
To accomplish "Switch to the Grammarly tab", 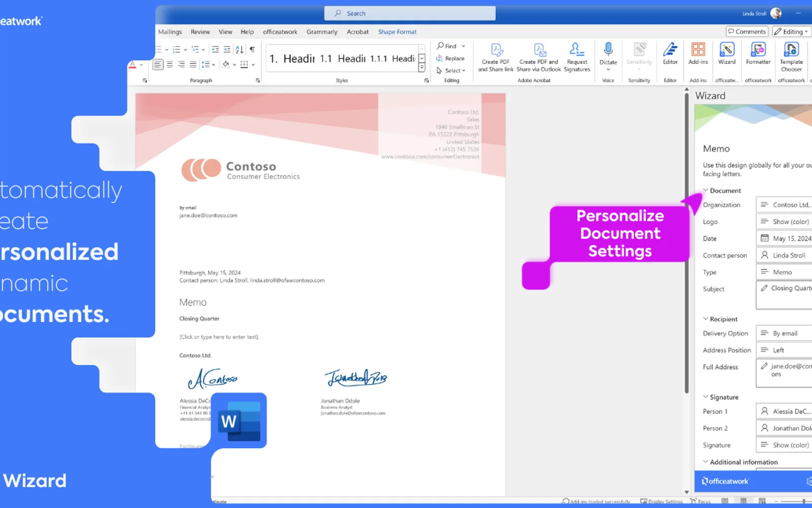I will point(322,31).
